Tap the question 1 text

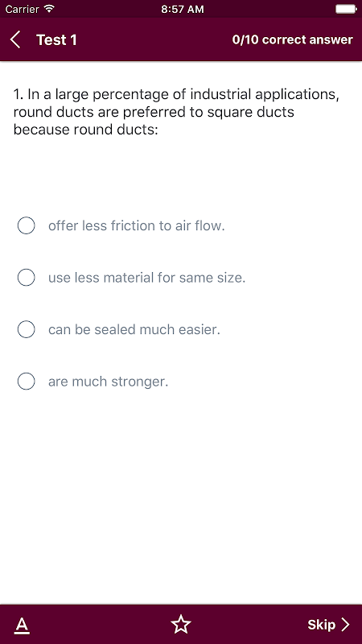[177, 112]
